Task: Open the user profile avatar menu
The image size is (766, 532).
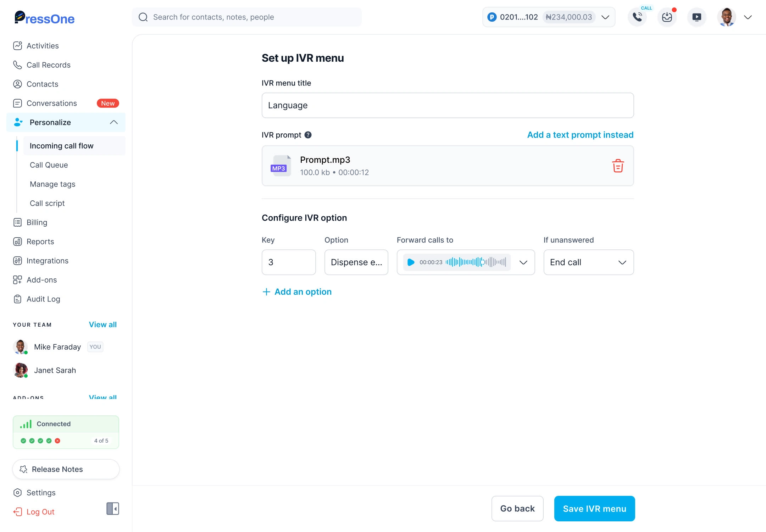Action: [x=726, y=17]
